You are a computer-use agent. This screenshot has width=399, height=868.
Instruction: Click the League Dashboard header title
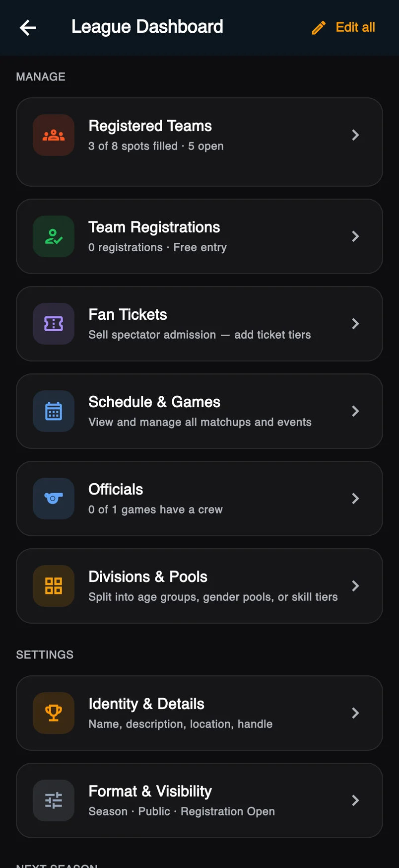pos(147,27)
